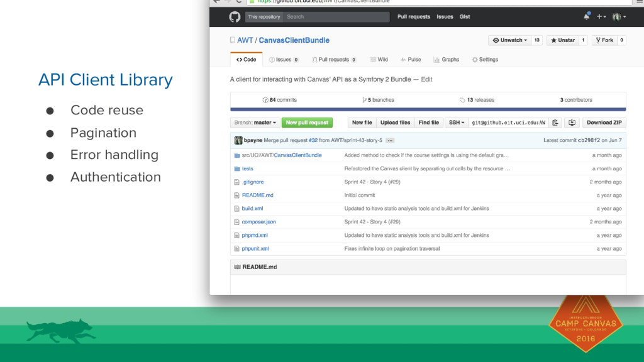
Task: Click the phpunit.xml file icon
Action: 236,249
